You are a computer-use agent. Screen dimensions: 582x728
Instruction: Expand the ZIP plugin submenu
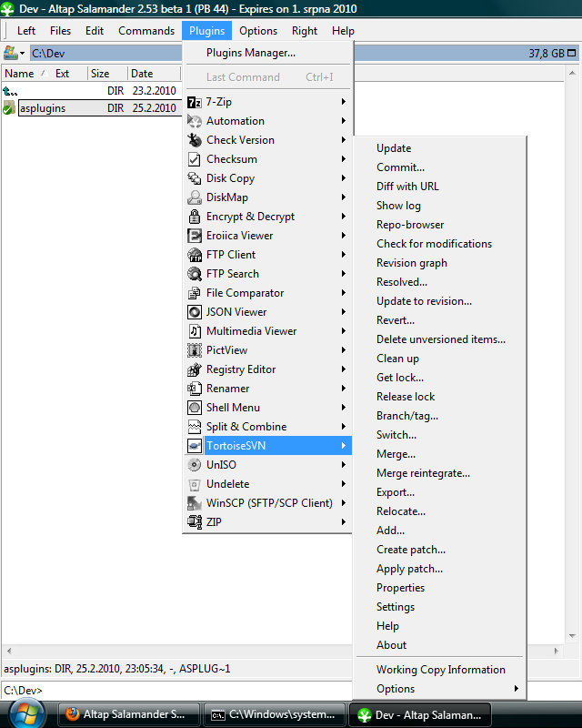(343, 522)
